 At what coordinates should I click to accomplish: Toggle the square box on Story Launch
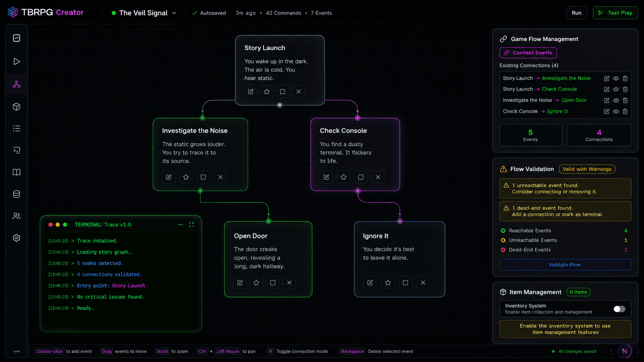click(283, 92)
